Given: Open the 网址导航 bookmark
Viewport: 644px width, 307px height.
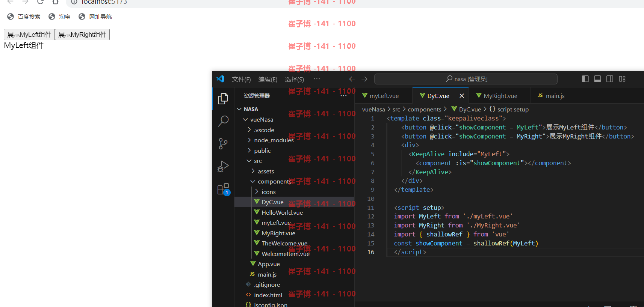Looking at the screenshot, I should pyautogui.click(x=95, y=17).
